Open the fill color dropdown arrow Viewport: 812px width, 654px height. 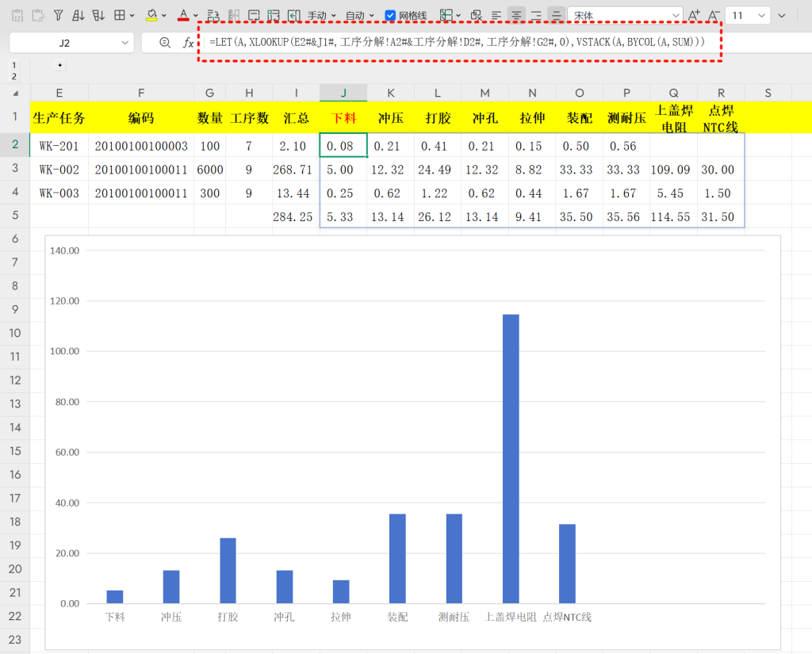tap(164, 16)
